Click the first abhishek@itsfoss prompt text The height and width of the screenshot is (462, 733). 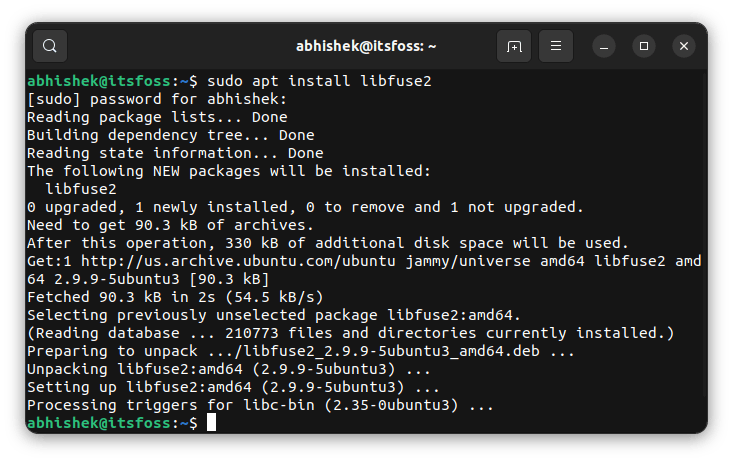pos(98,80)
